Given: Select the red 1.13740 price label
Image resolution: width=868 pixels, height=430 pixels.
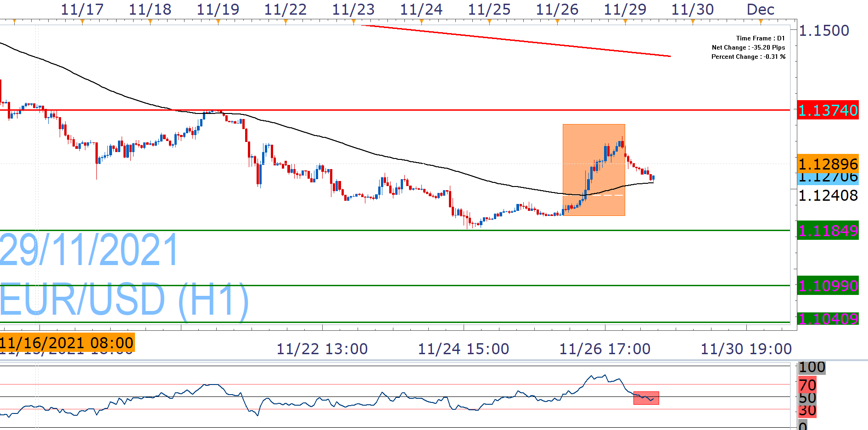Looking at the screenshot, I should click(828, 110).
